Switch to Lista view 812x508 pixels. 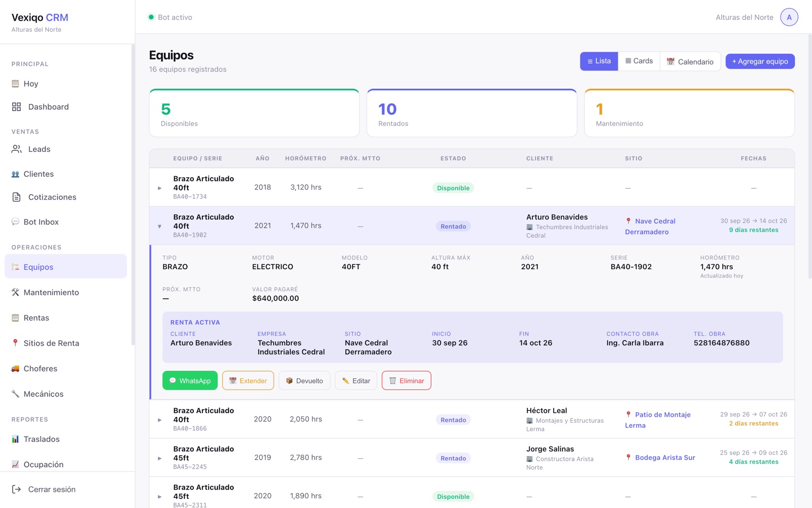(599, 61)
